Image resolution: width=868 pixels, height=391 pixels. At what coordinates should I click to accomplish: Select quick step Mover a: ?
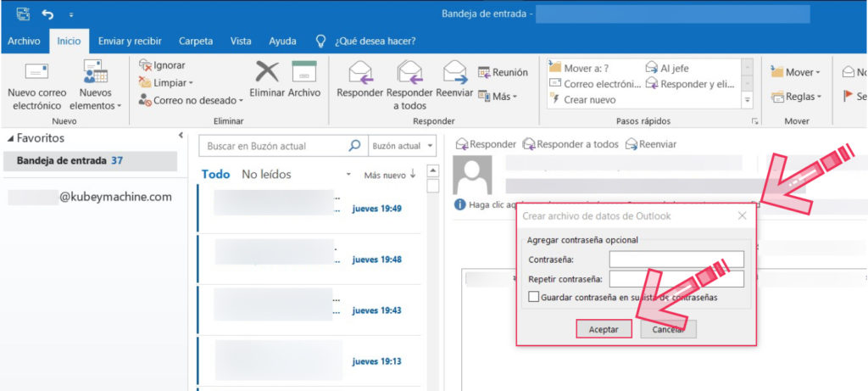579,69
